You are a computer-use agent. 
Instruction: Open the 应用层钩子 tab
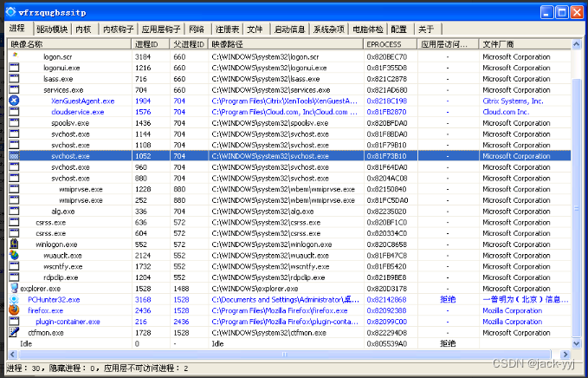coord(161,29)
